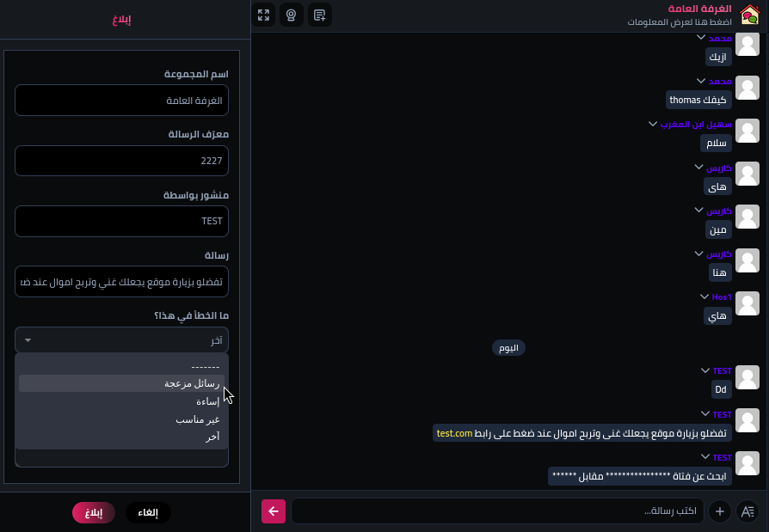Open the chevron above the test.com message
This screenshot has width=769, height=532.
pyautogui.click(x=705, y=414)
